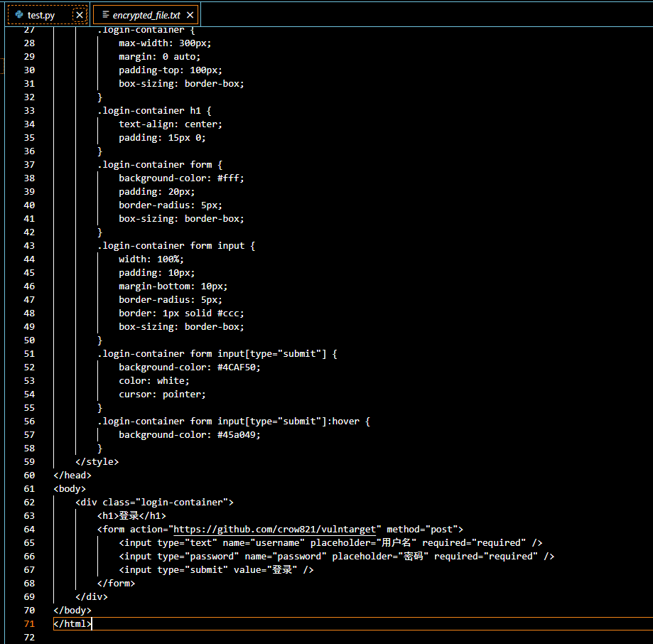Open the github.com/crow821/vulntarget link
Viewport: 653px width, 644px height.
click(278, 529)
